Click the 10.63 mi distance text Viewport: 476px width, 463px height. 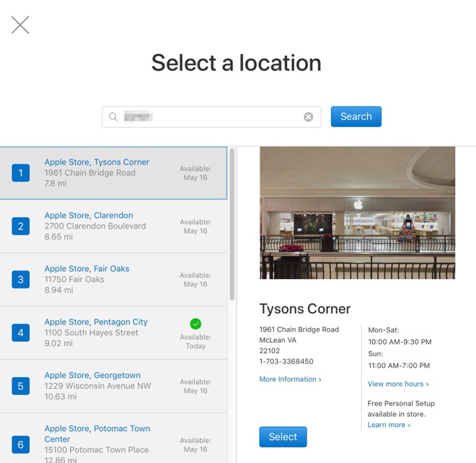coord(61,397)
